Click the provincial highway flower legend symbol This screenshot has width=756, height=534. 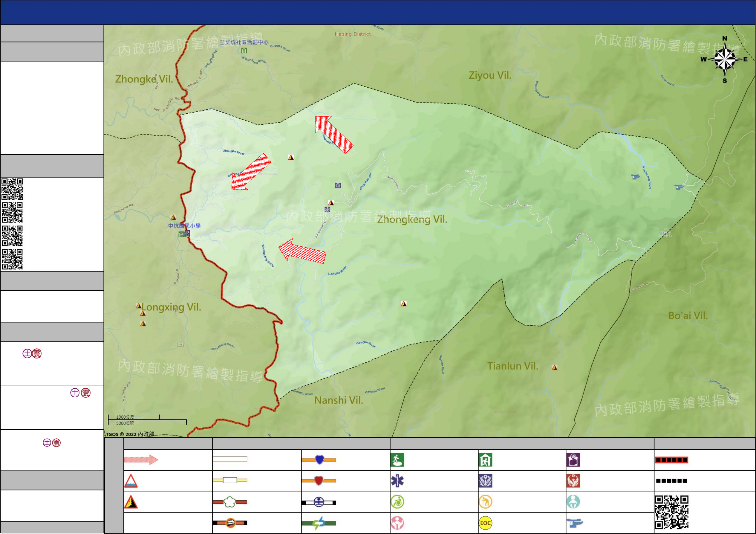[x=230, y=502]
